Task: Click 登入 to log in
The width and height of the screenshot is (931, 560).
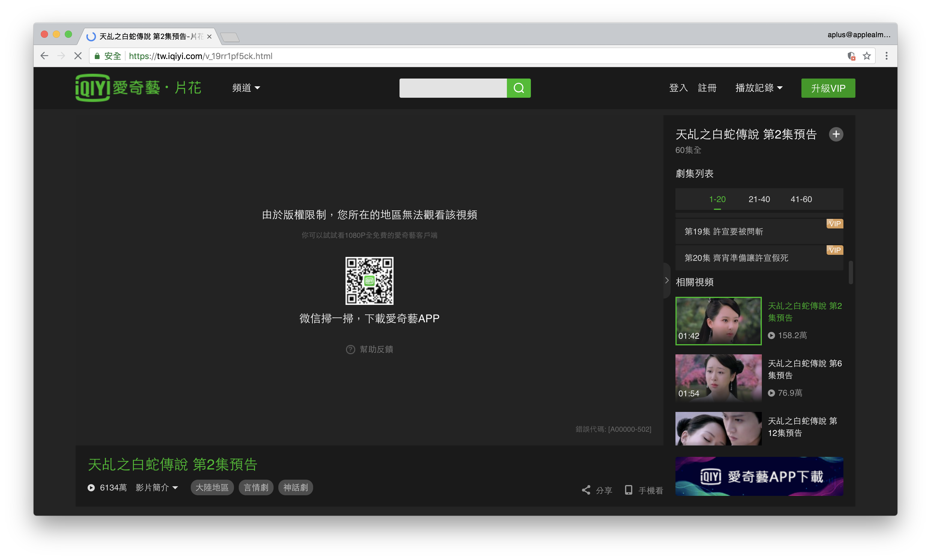Action: point(678,88)
